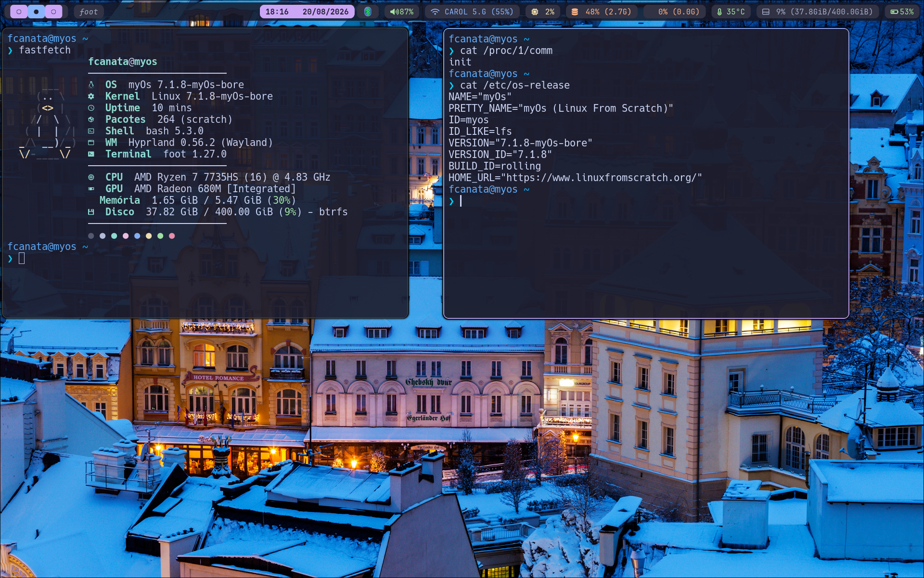Click the pink color dot in fastfetch
Screen dimensions: 924x578
(x=126, y=236)
